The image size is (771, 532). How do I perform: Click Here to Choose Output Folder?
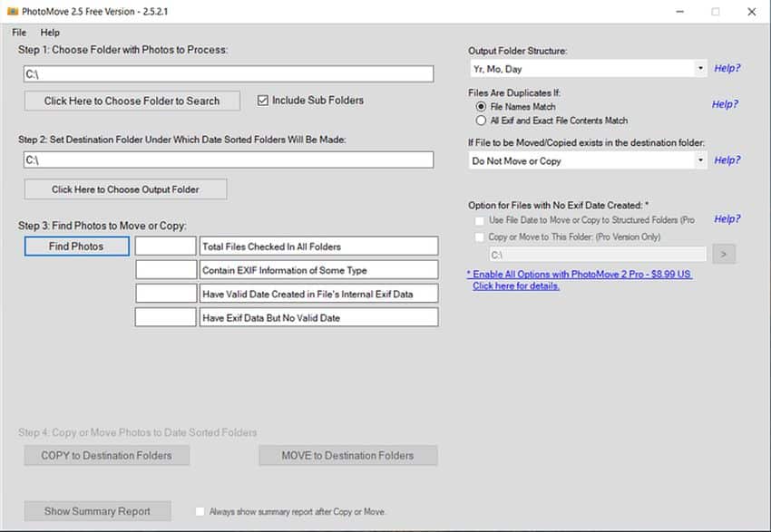pos(125,189)
